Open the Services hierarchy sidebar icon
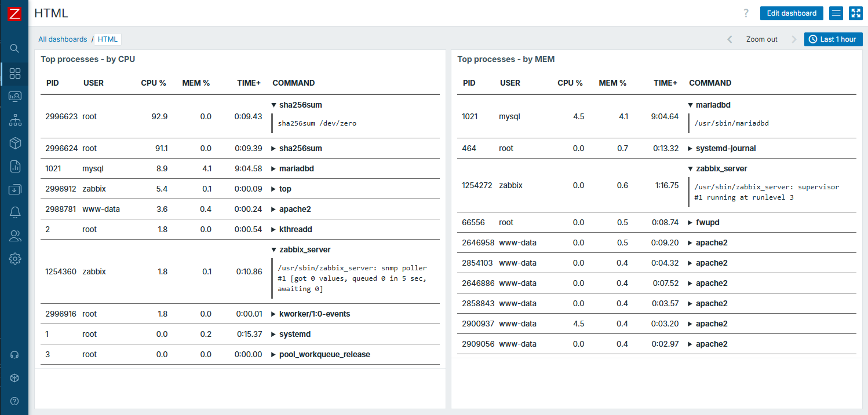 (15, 120)
